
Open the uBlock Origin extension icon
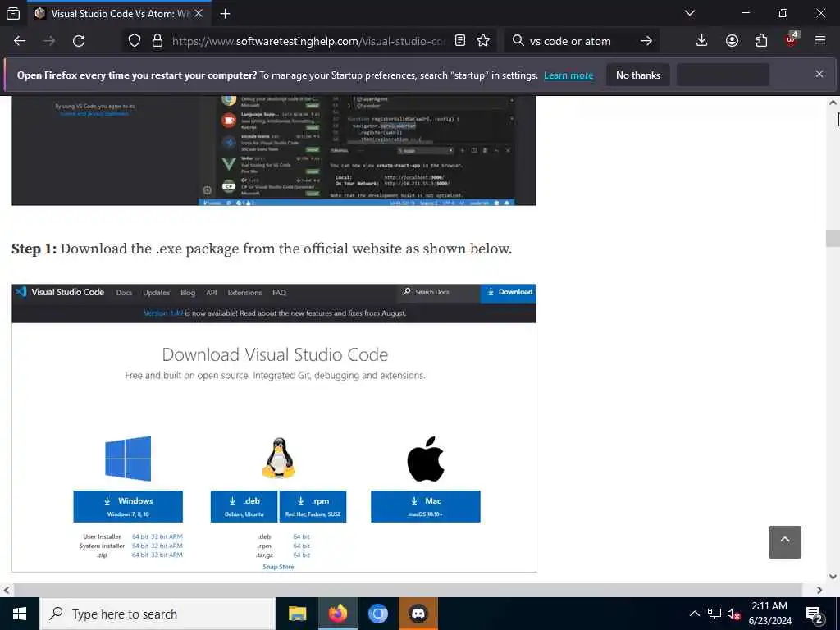[792, 39]
